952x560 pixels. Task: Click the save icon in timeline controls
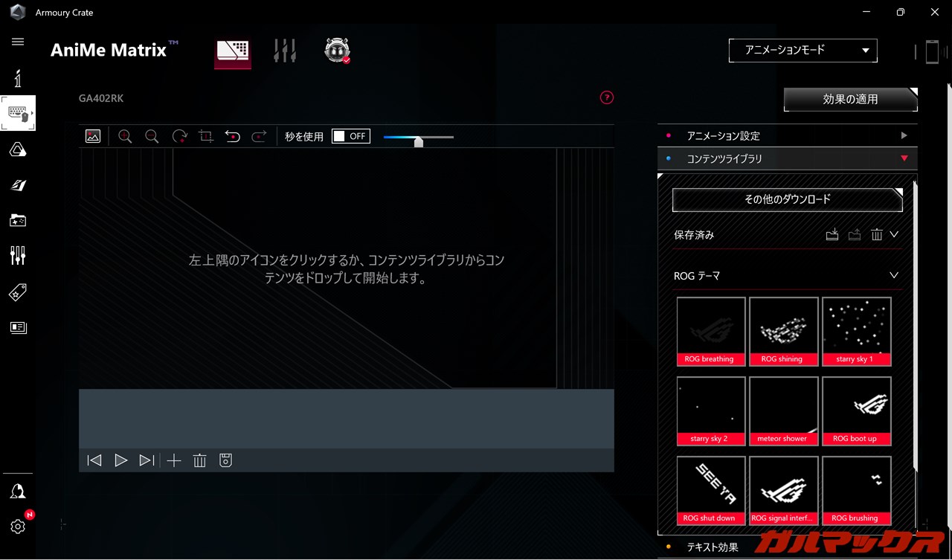(226, 460)
